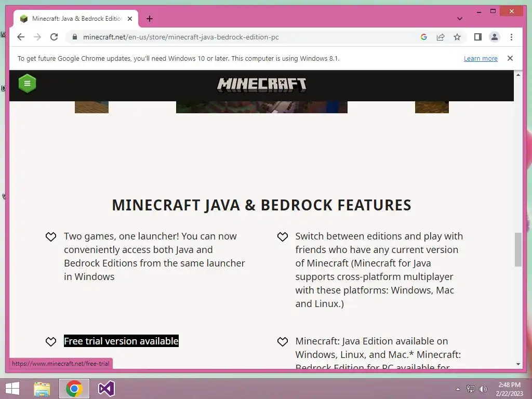
Task: Click heart icon beside Free trial version
Action: click(x=51, y=341)
